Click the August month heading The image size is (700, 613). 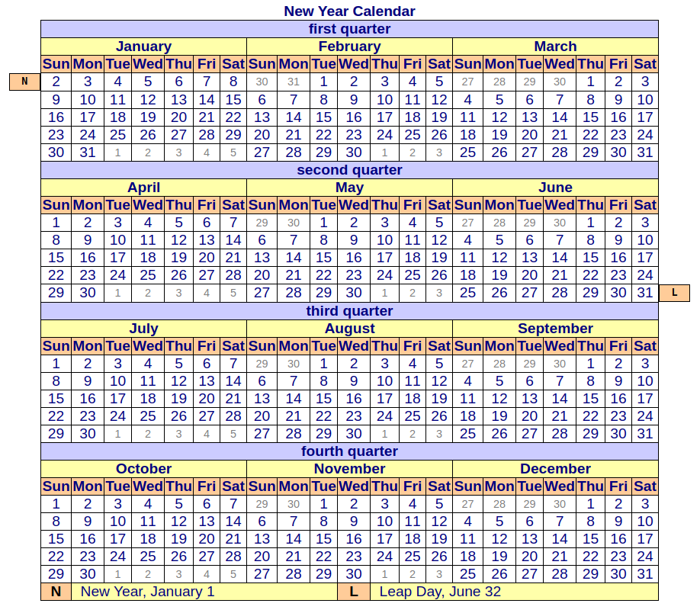coord(349,329)
